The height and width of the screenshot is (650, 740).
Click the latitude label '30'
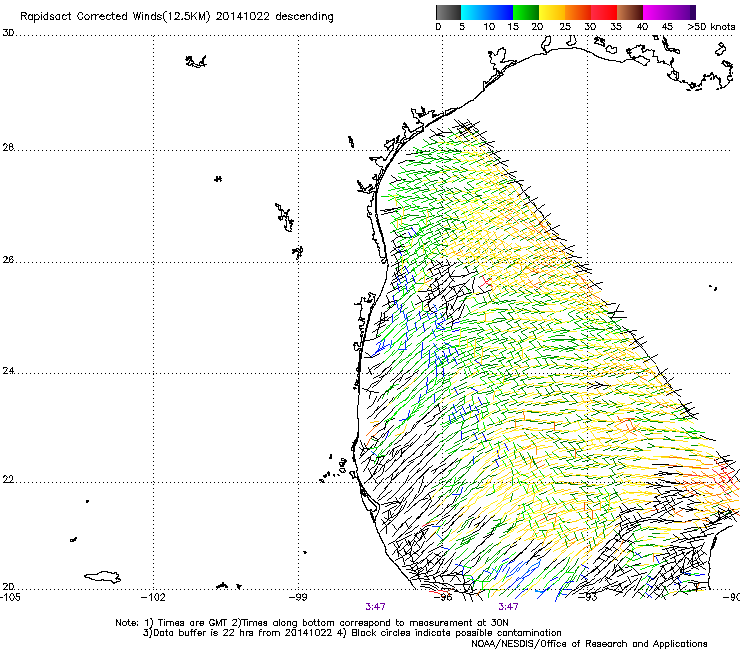point(8,33)
